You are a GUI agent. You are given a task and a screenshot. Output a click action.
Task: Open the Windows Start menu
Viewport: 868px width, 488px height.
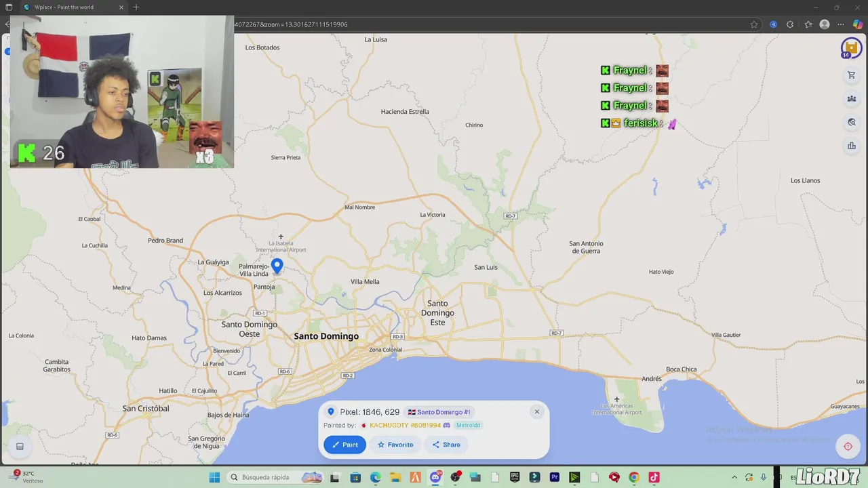point(214,477)
